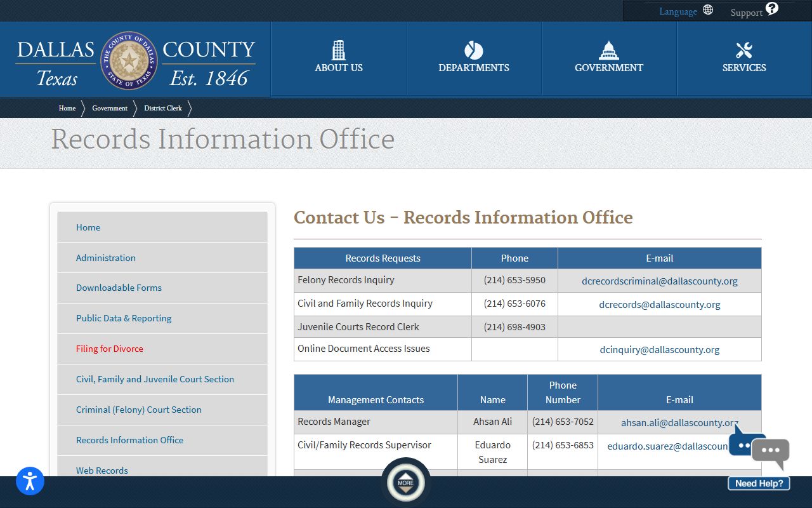This screenshot has width=812, height=508.
Task: Open Criminal (Felony) Court Section
Action: [x=162, y=410]
